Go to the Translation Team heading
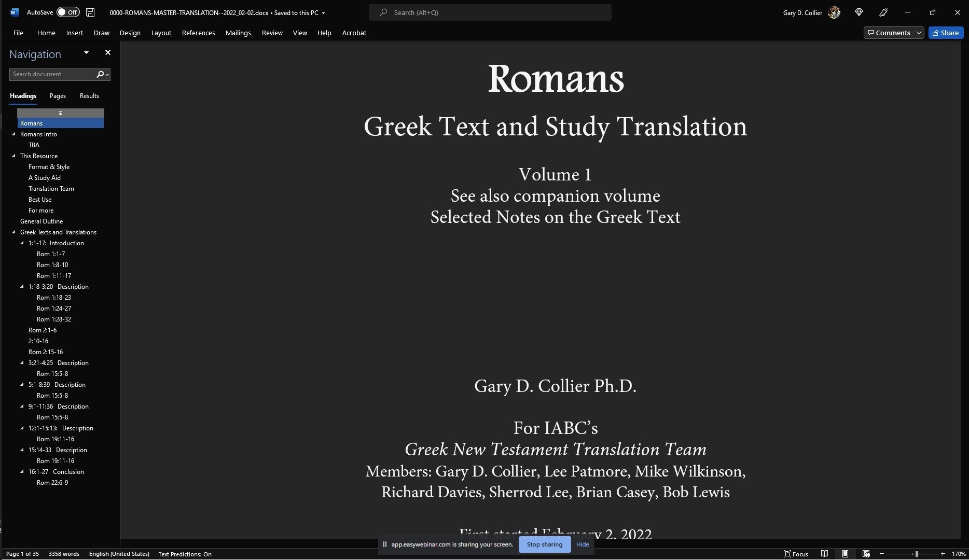 [51, 189]
